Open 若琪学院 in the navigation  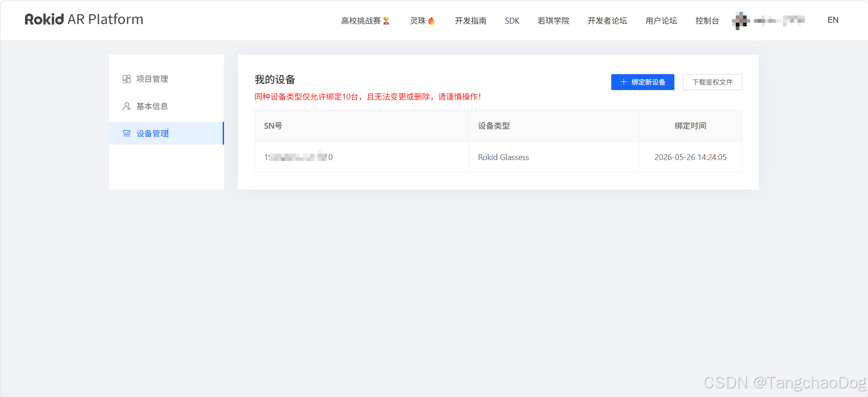click(x=553, y=20)
